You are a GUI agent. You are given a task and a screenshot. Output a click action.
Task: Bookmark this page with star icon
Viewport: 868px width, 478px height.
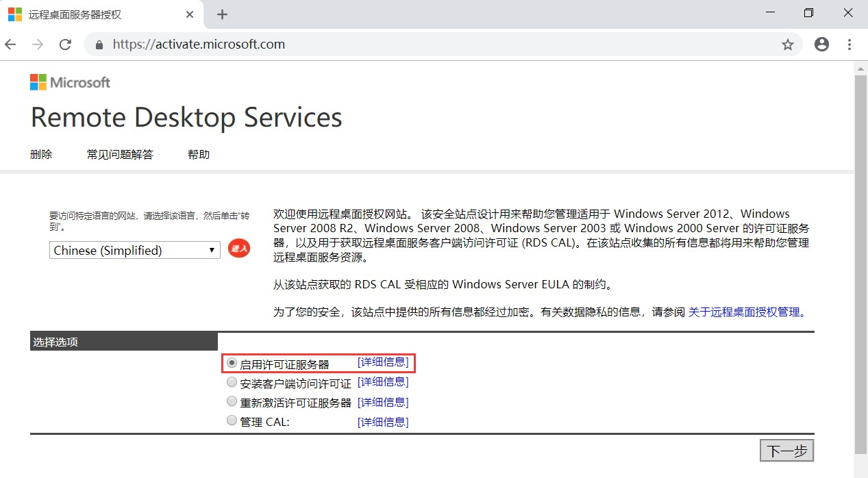pos(788,45)
